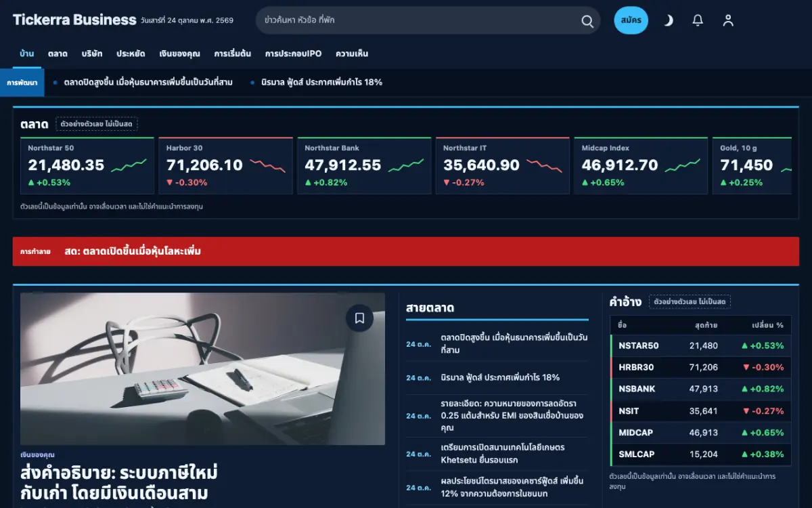The width and height of the screenshot is (812, 508).
Task: Open the Northstar Bank index card
Action: coord(364,166)
